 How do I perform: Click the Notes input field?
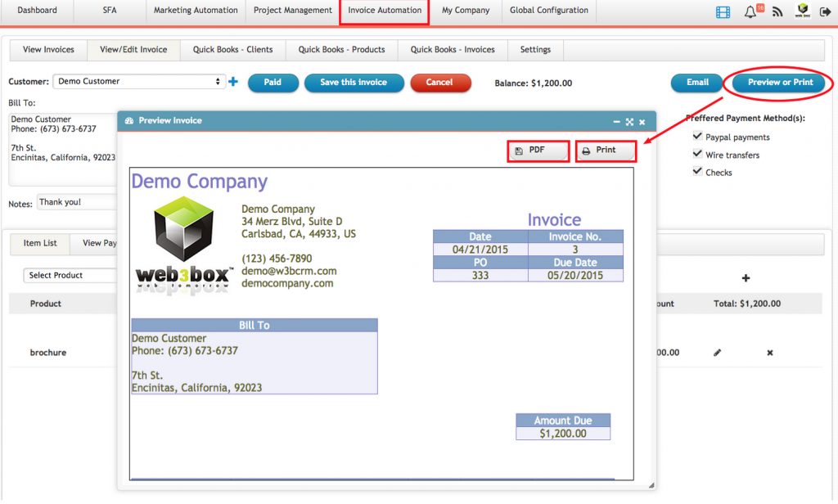pyautogui.click(x=77, y=203)
